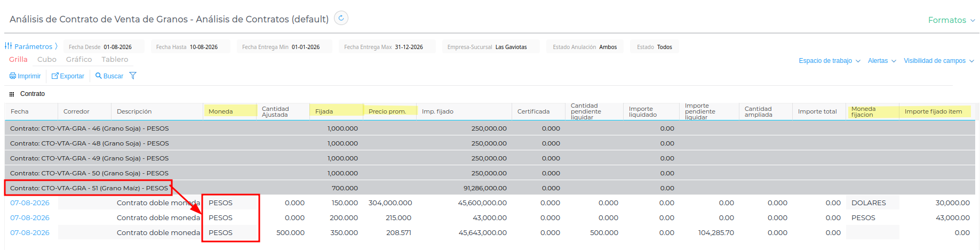The image size is (980, 250).
Task: Click the printer icon for Imprimir
Action: pyautogui.click(x=13, y=76)
